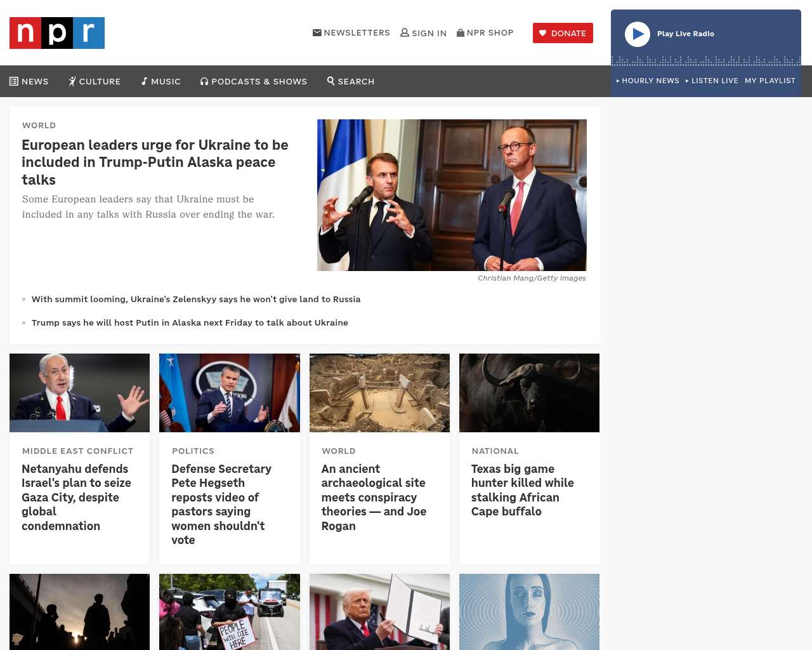Click the Donate button label

click(x=568, y=33)
